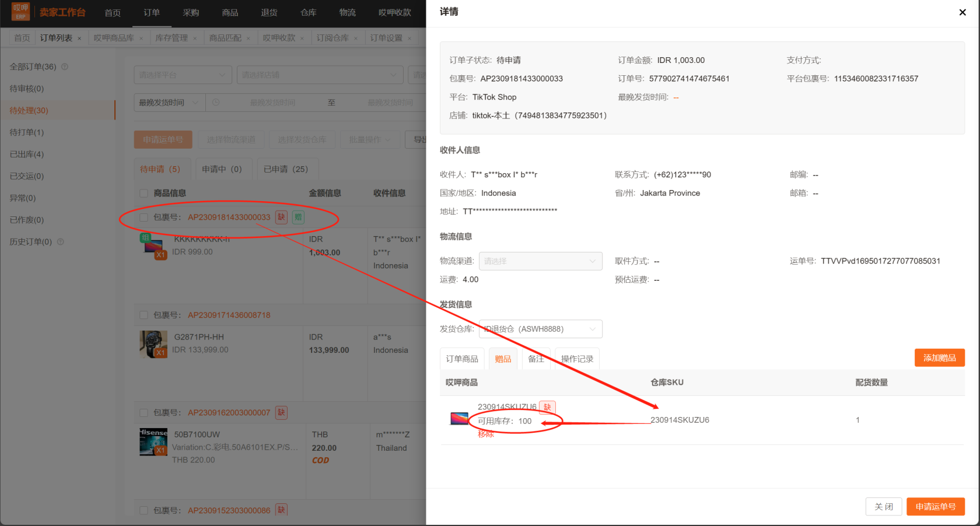Open the Hisense 50B7100UW product thumbnail
980x526 pixels.
pos(153,442)
